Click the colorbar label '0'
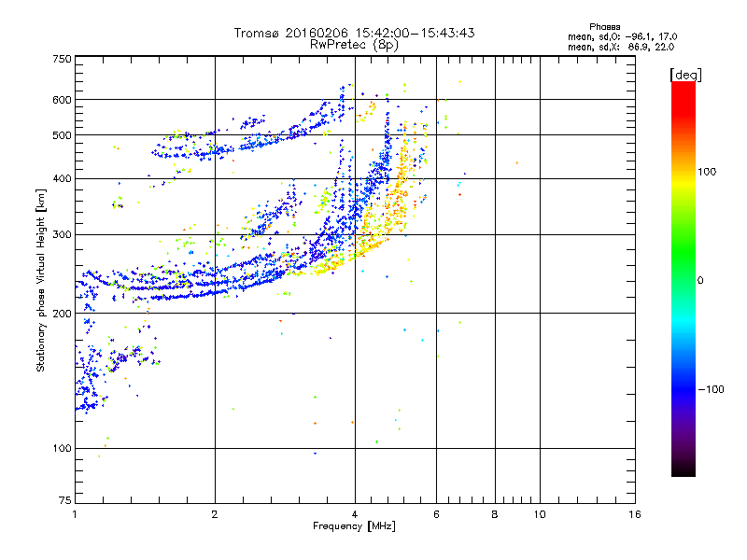Screen dimensions: 747x560 pos(700,281)
